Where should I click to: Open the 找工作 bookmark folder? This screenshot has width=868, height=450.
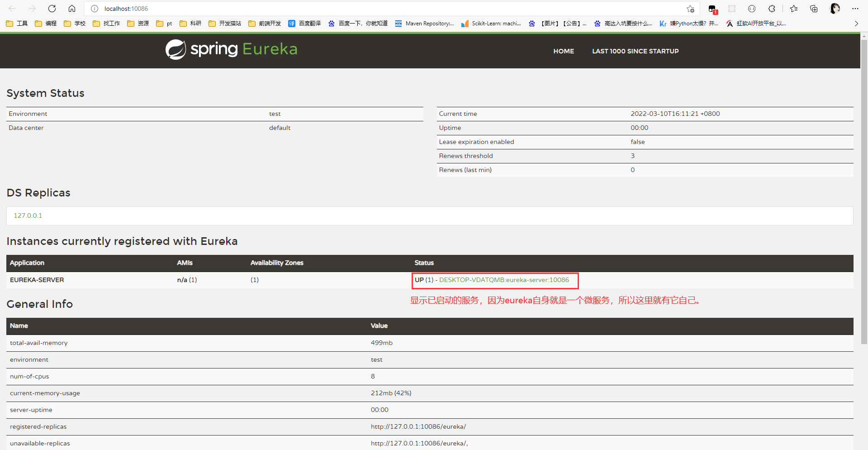click(x=106, y=24)
